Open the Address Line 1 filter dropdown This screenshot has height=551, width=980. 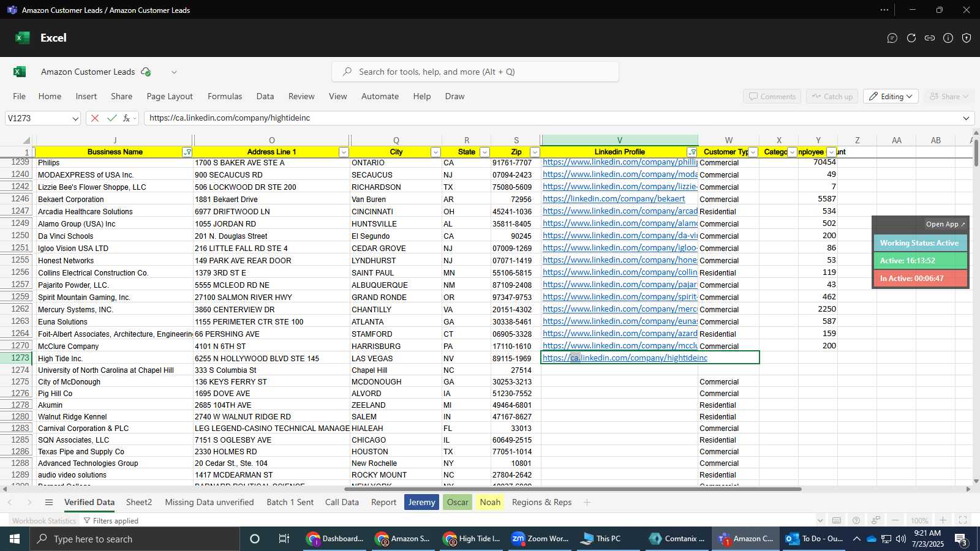click(x=344, y=152)
